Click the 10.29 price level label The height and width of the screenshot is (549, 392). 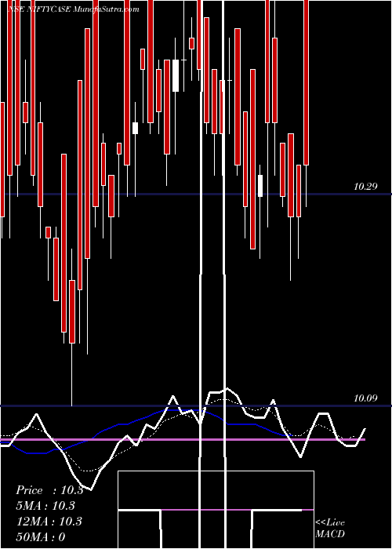[365, 187]
